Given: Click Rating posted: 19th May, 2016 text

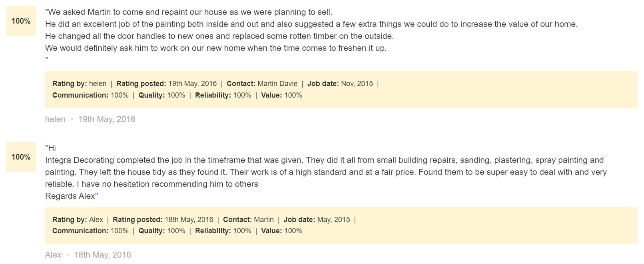Looking at the screenshot, I should (167, 84).
